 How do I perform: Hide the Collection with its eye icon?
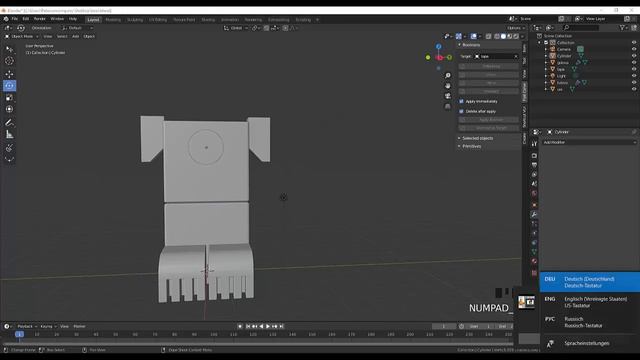[x=634, y=42]
